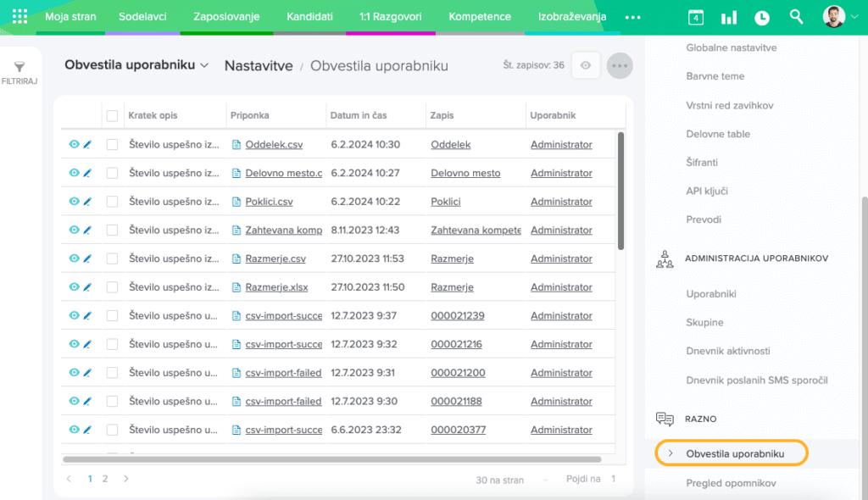Go to page 2 in pagination
This screenshot has width=868, height=500.
point(105,479)
